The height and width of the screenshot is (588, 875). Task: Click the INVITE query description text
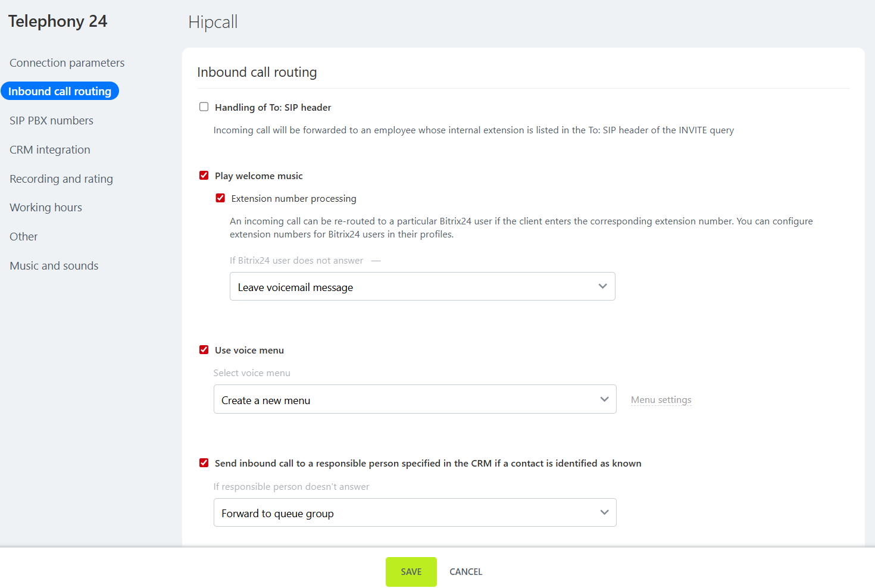[474, 130]
